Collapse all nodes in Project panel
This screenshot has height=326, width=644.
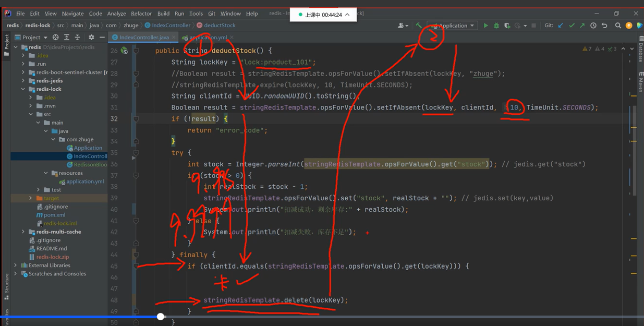(77, 38)
